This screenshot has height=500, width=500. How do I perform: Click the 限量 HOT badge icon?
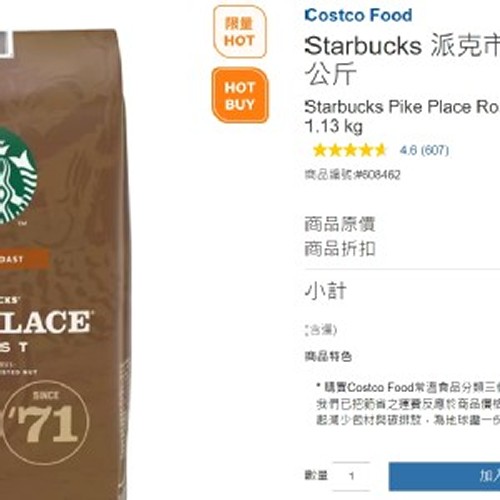(x=239, y=32)
